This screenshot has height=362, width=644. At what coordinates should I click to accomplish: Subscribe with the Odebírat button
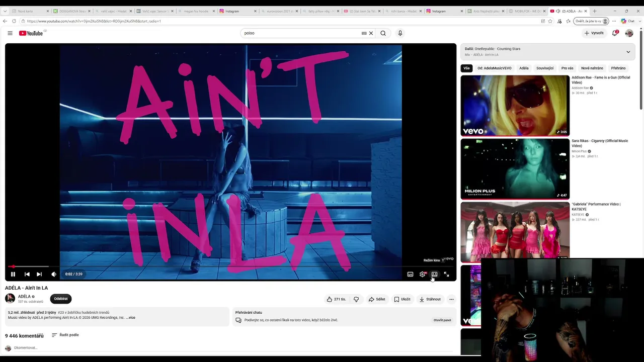tap(61, 299)
